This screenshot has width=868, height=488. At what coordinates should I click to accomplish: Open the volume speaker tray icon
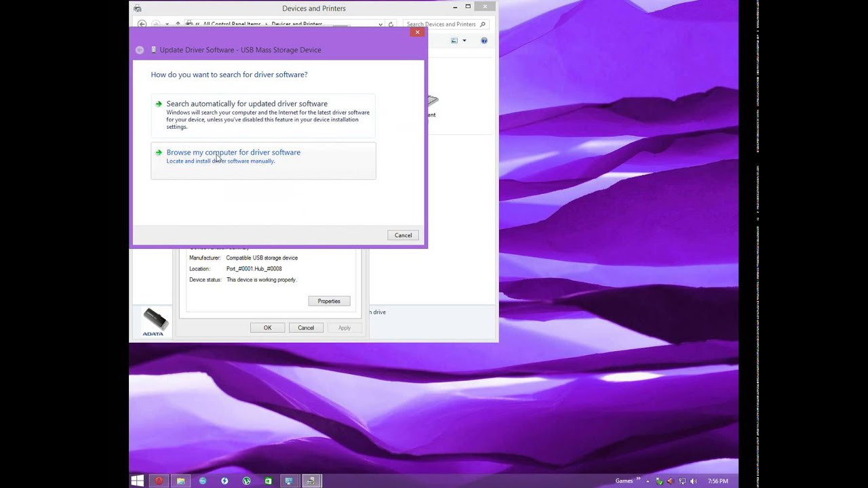pyautogui.click(x=693, y=481)
